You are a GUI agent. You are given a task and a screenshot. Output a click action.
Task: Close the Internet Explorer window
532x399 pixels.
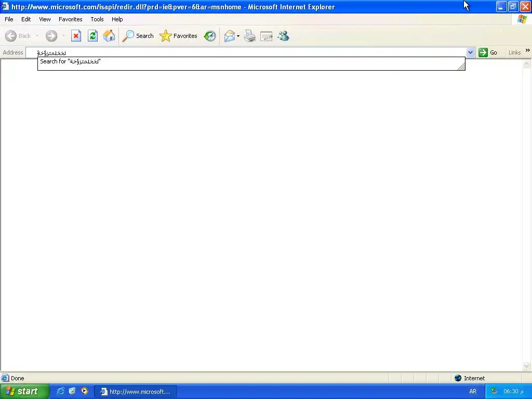coord(525,6)
